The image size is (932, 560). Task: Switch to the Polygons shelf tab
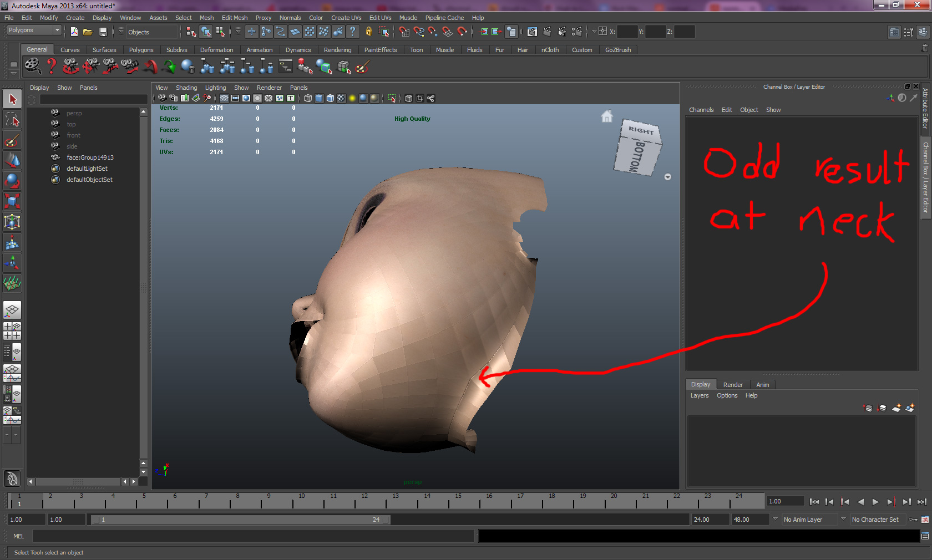[141, 50]
